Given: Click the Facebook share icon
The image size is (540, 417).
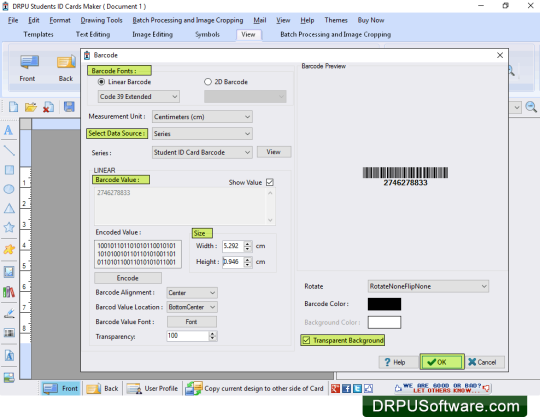Looking at the screenshot, I should pyautogui.click(x=346, y=388).
